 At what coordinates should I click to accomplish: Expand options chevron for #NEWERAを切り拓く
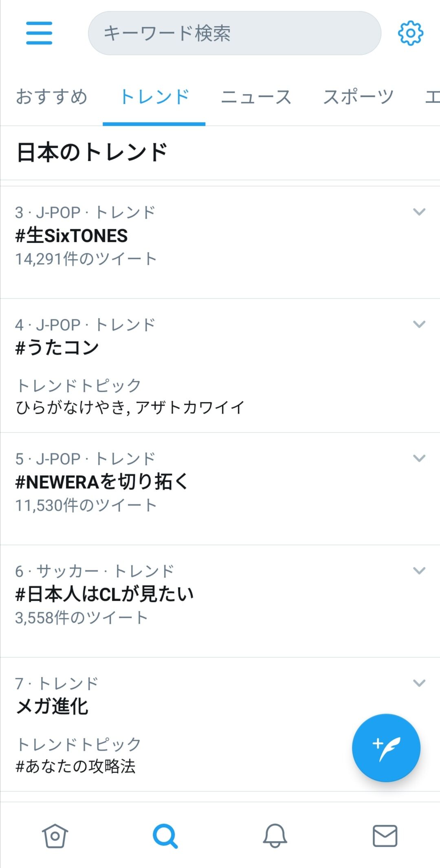tap(419, 458)
